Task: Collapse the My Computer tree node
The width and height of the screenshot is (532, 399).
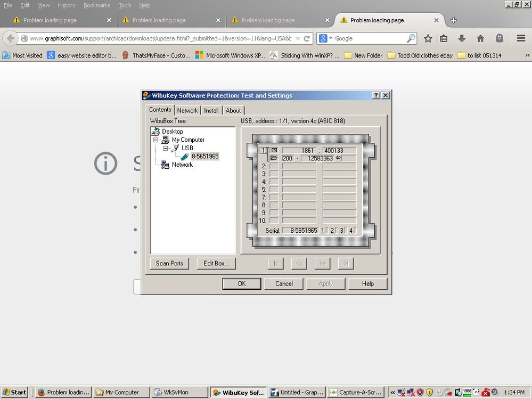Action: (x=155, y=140)
